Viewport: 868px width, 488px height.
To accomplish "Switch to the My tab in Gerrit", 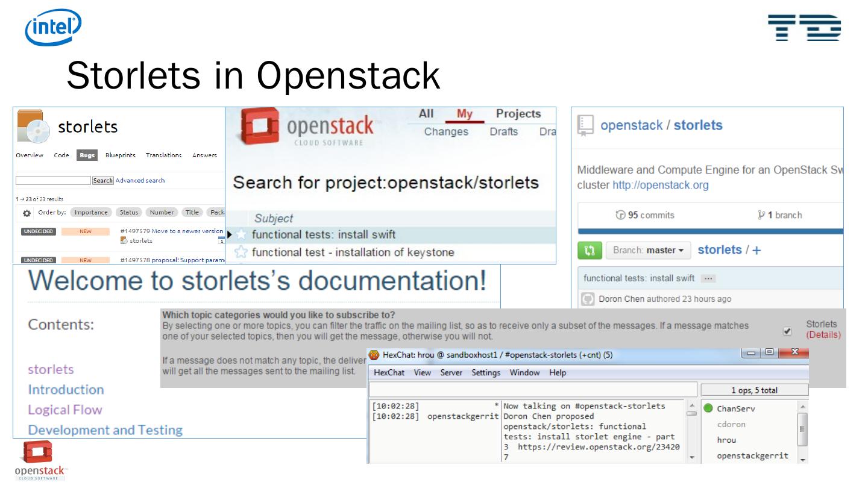I will (x=465, y=114).
